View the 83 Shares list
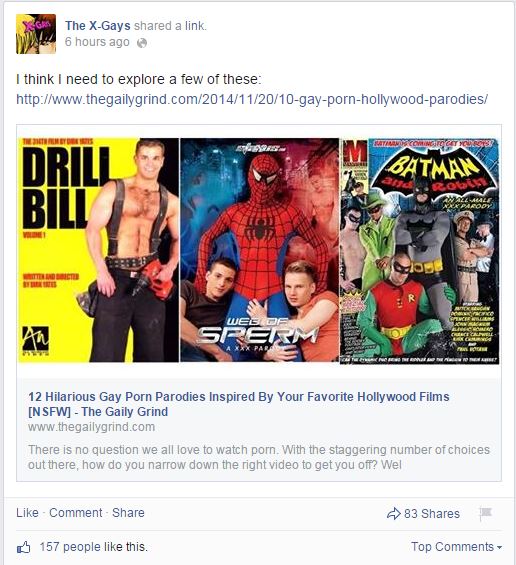This screenshot has width=516, height=565. point(432,513)
